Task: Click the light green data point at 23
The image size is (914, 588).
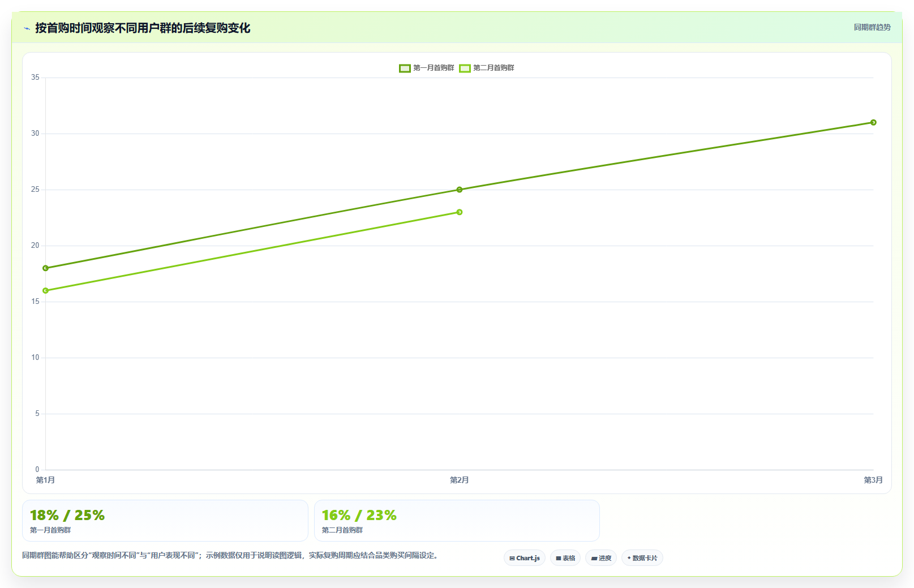Action: pos(460,212)
